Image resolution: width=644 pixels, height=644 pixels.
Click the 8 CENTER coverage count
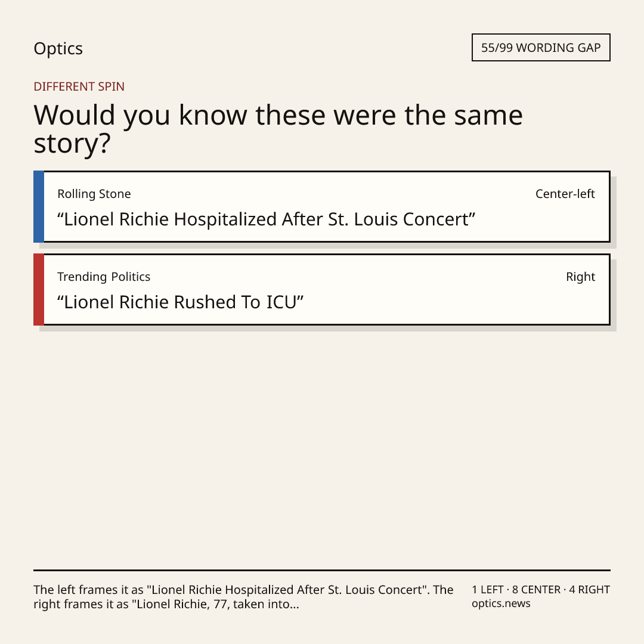[536, 590]
